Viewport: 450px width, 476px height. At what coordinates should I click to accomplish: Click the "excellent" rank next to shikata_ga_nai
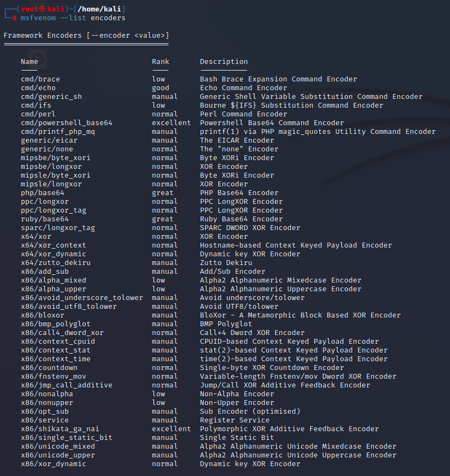pos(171,428)
